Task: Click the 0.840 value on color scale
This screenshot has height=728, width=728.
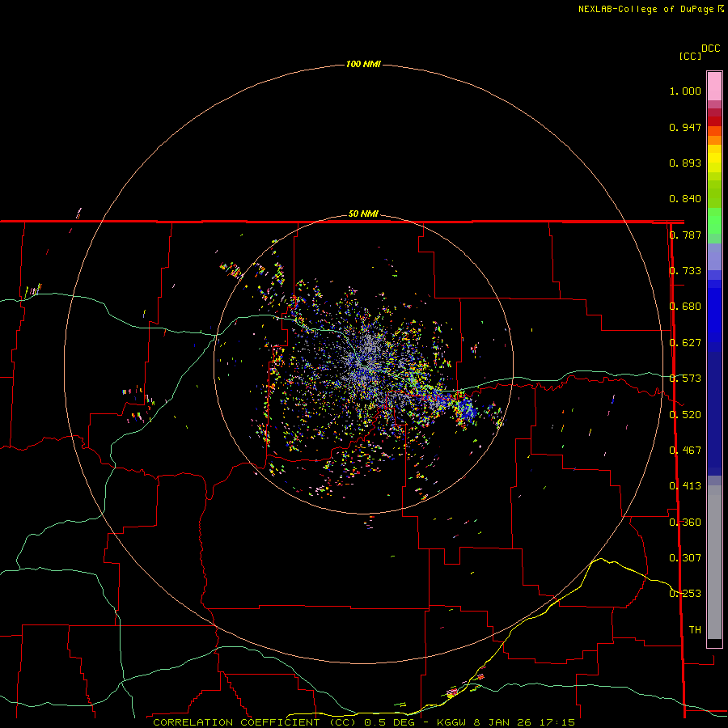Action: [685, 199]
